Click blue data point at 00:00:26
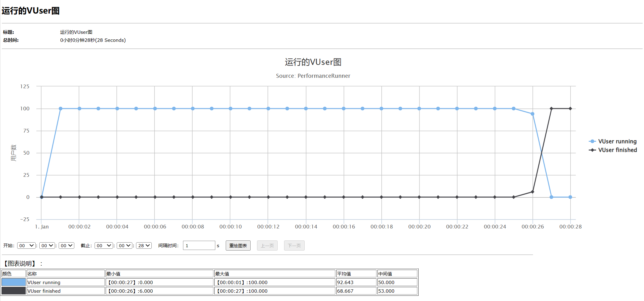Screen dimensions: 644x301 point(533,114)
